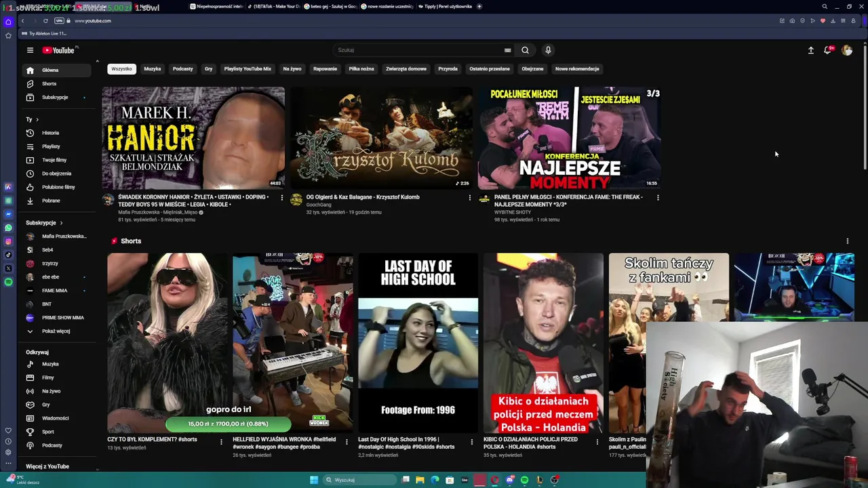Open Gry under Odkrywaj
868x488 pixels.
point(56,405)
